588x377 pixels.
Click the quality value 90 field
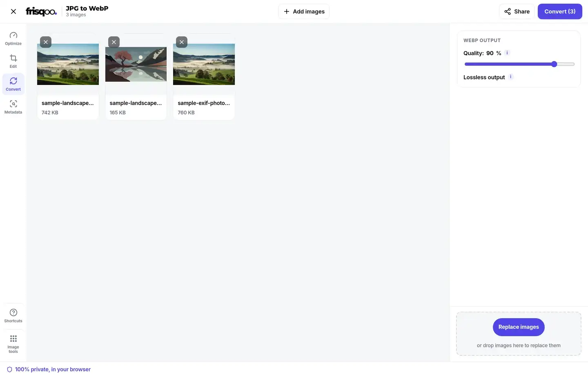point(490,53)
